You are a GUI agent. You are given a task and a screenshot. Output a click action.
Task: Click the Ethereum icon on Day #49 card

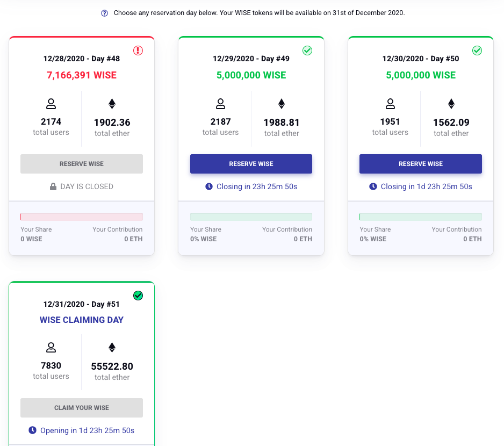click(282, 103)
